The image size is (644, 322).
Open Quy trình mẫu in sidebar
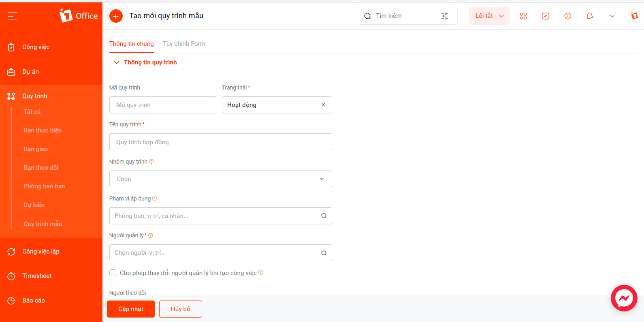click(x=43, y=224)
